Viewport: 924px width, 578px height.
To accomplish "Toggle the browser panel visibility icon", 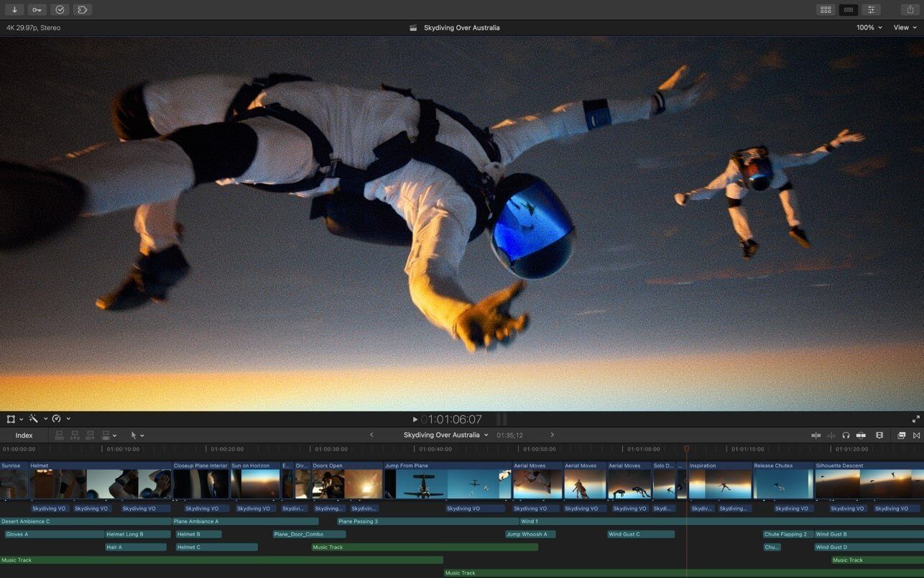I will (x=825, y=9).
